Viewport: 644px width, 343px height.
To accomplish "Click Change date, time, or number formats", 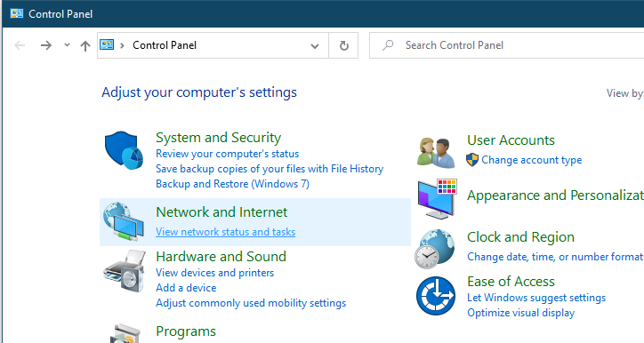I will click(555, 257).
